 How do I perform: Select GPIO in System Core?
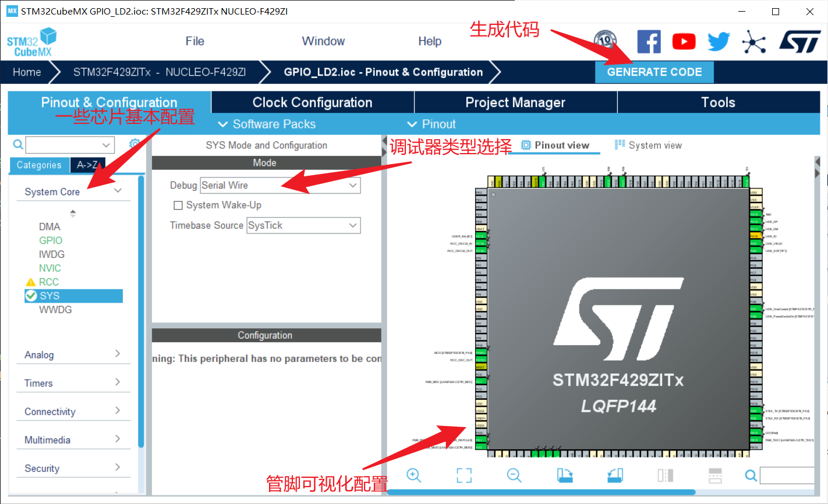coord(51,240)
